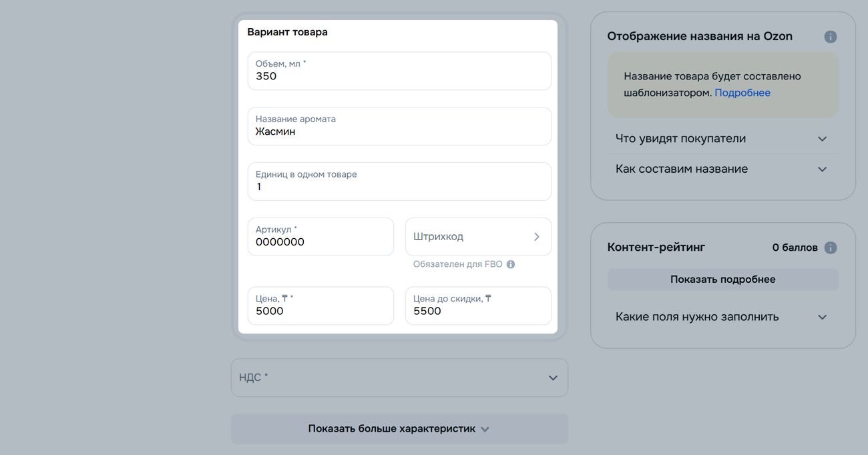Click into the Артикул field
Viewport: 868px width, 455px height.
tap(320, 237)
